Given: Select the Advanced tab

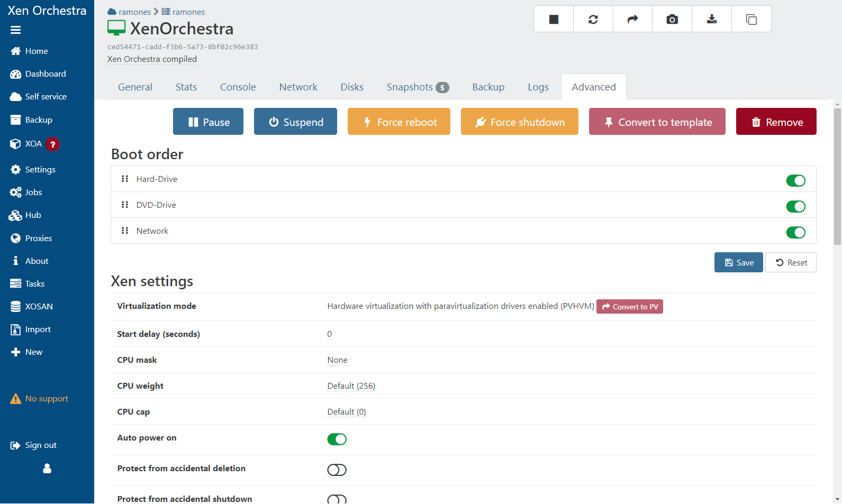Looking at the screenshot, I should pyautogui.click(x=594, y=87).
